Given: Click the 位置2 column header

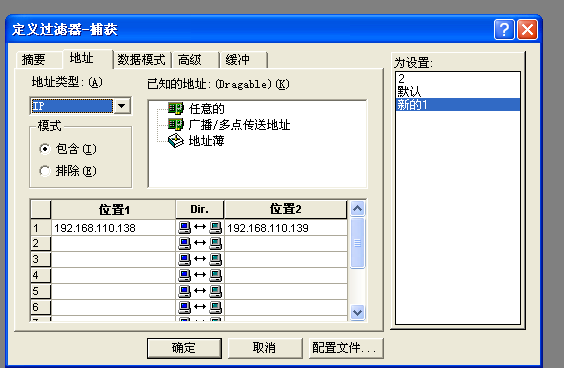Looking at the screenshot, I should coord(286,209).
